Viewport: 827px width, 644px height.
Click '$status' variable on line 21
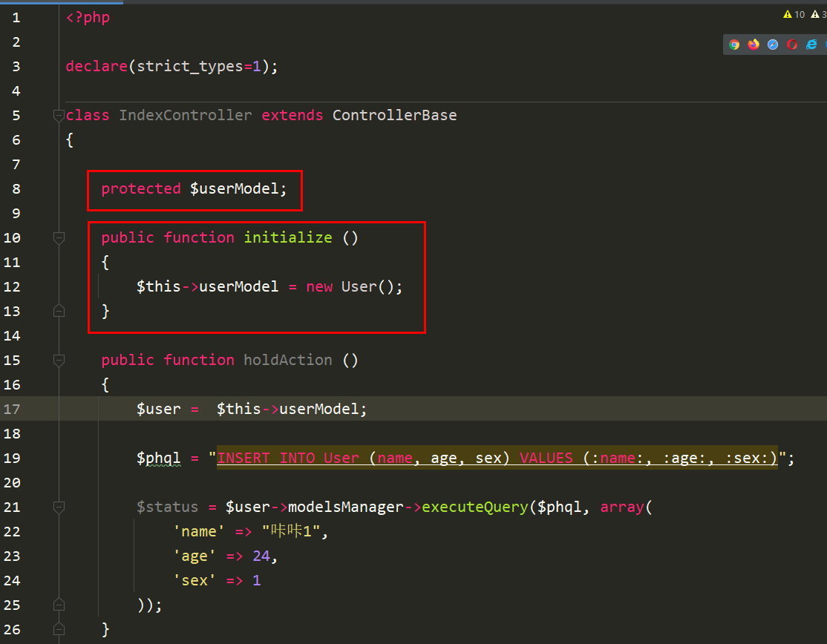[x=167, y=507]
